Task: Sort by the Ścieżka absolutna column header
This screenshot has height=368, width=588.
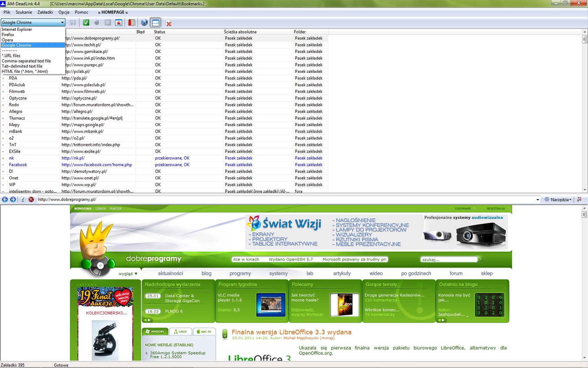Action: 258,32
